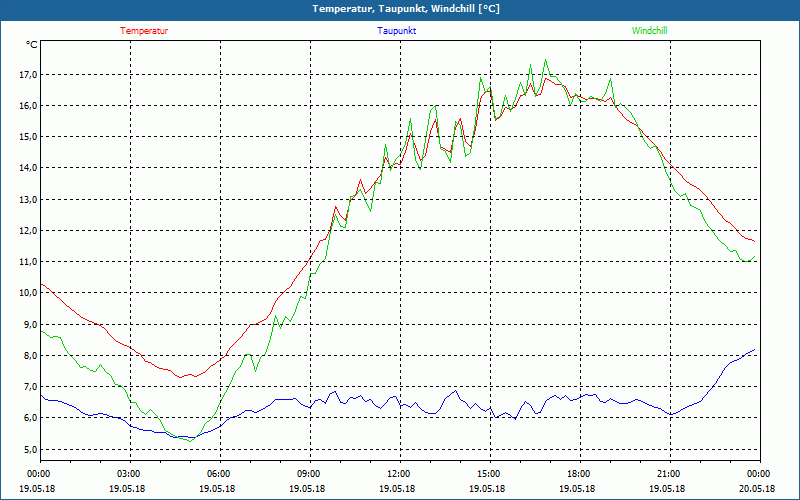Select the 14,0 y-axis value
The width and height of the screenshot is (800, 500).
click(29, 168)
